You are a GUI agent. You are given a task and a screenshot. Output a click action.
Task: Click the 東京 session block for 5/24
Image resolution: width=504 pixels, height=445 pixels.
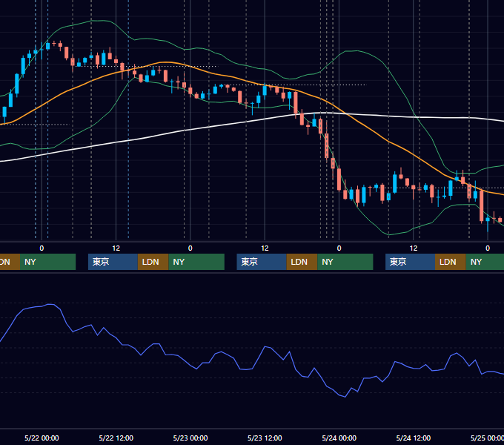tap(411, 262)
